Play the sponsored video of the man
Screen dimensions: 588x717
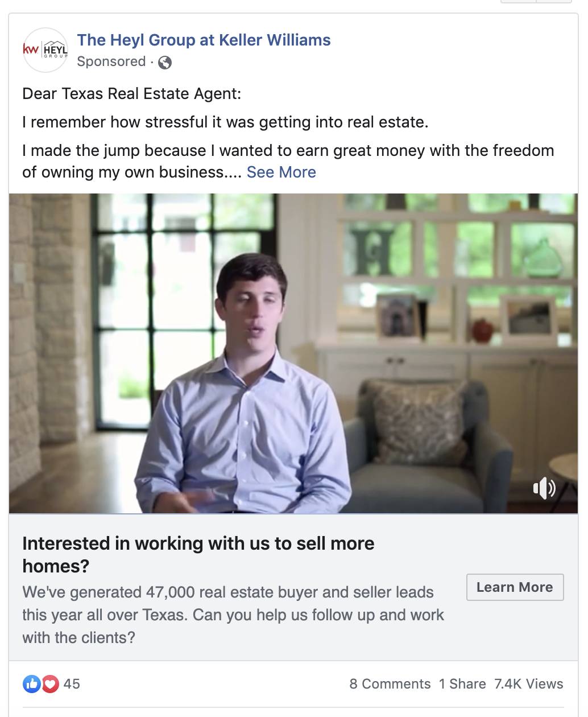(293, 353)
